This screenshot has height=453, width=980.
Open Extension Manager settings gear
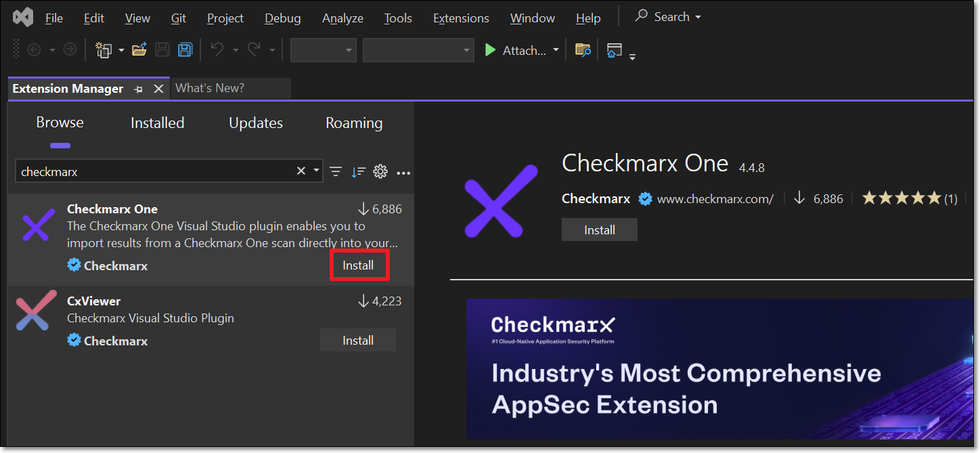pyautogui.click(x=380, y=172)
